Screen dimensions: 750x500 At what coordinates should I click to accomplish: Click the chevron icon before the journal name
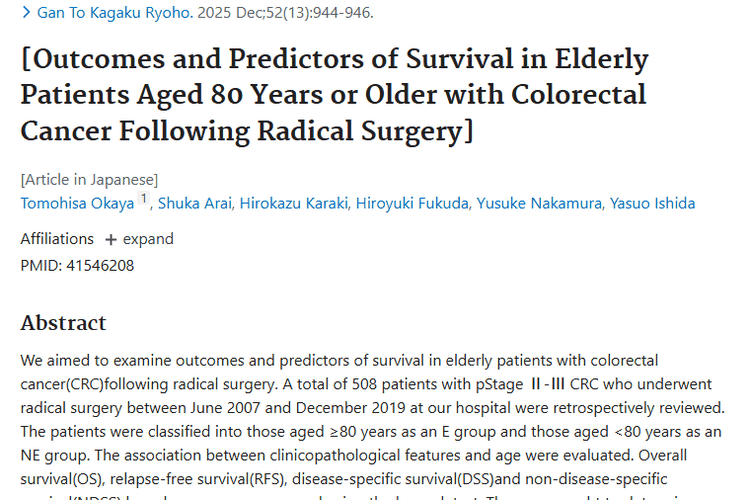pyautogui.click(x=25, y=14)
